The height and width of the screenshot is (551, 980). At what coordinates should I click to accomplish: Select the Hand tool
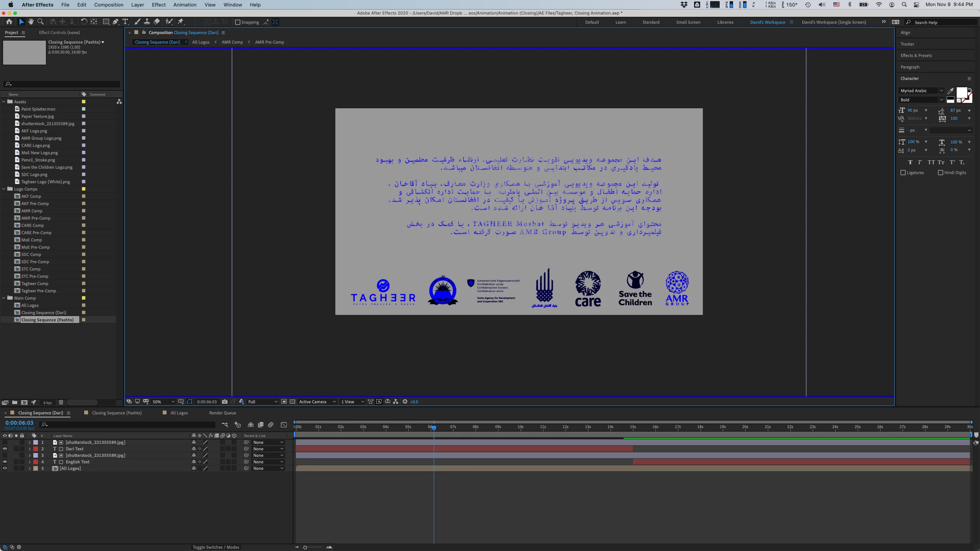(31, 22)
